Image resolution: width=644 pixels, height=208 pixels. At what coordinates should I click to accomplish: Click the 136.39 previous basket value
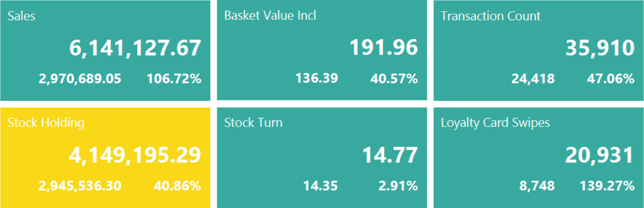click(316, 78)
